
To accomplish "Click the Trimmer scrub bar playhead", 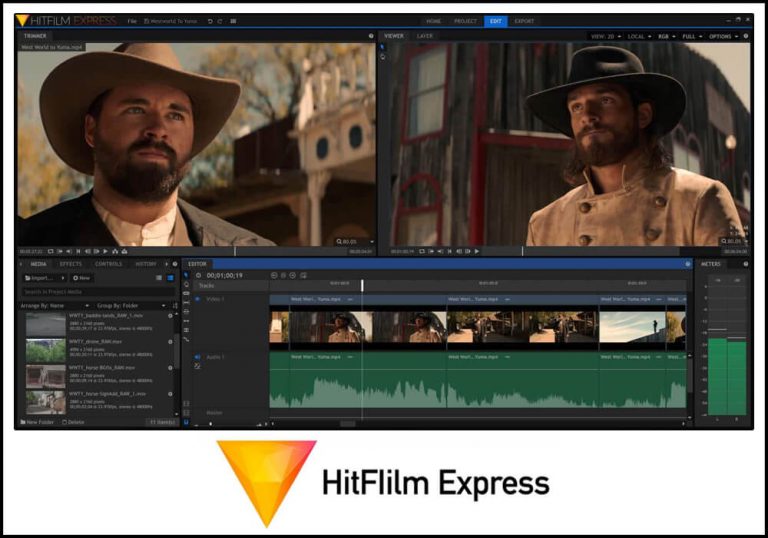I will (235, 251).
